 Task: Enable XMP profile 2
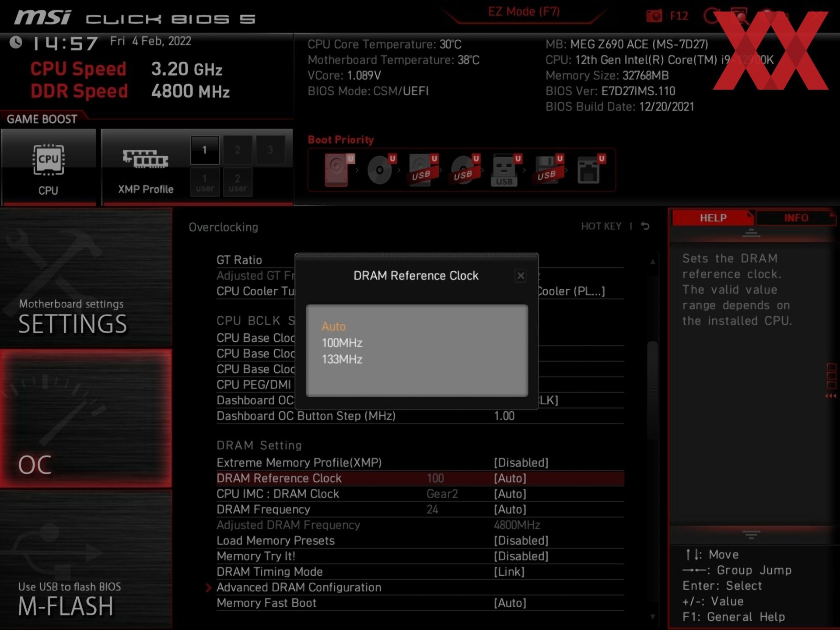[238, 150]
